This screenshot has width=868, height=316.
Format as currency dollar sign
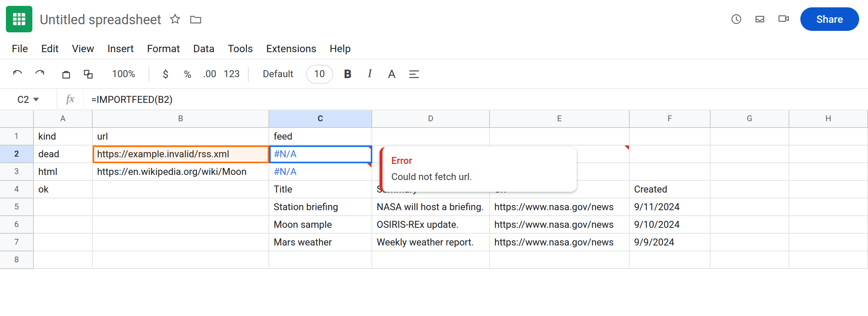pyautogui.click(x=166, y=74)
